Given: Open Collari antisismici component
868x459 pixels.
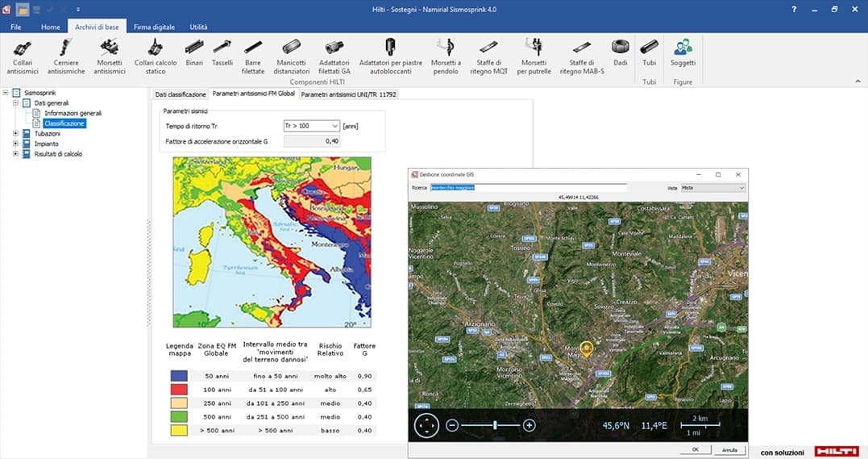Looking at the screenshot, I should click(23, 56).
